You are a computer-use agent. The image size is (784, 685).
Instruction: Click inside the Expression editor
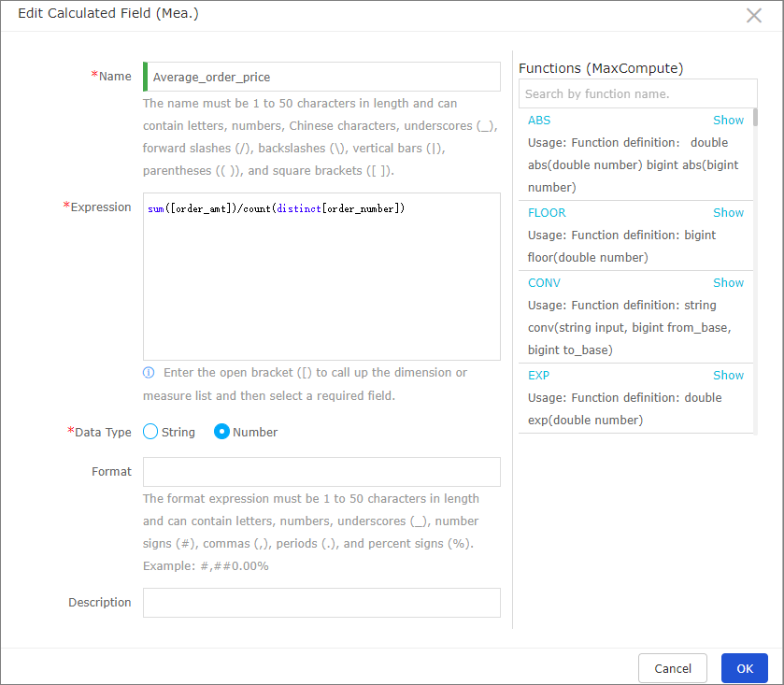[321, 277]
